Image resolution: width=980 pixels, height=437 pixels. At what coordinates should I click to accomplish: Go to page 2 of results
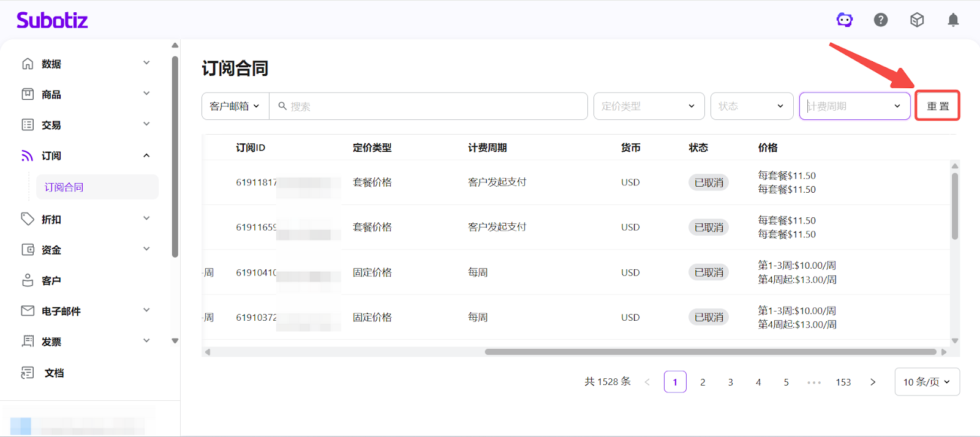click(x=703, y=382)
